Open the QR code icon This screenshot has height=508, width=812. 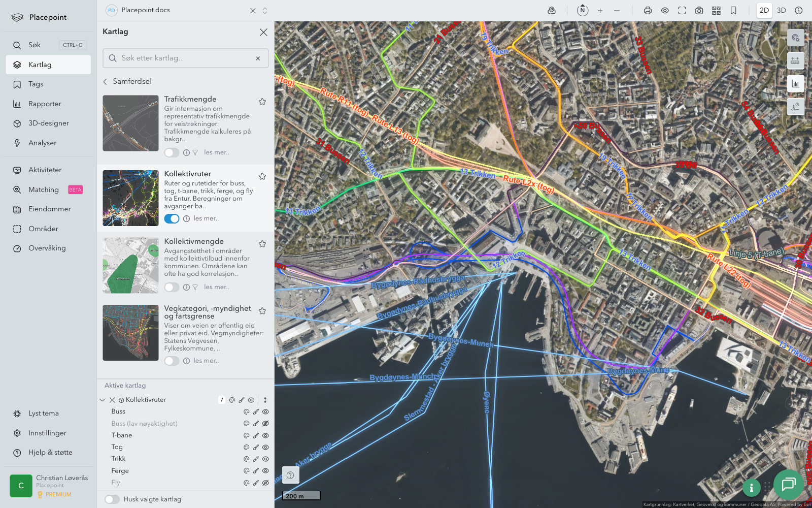click(716, 11)
